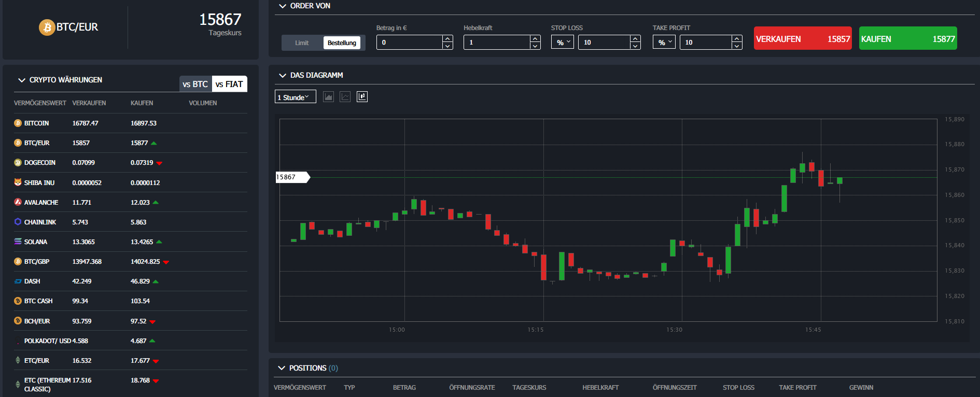
Task: Click the red down arrow in DOGECOIN row
Action: click(159, 163)
